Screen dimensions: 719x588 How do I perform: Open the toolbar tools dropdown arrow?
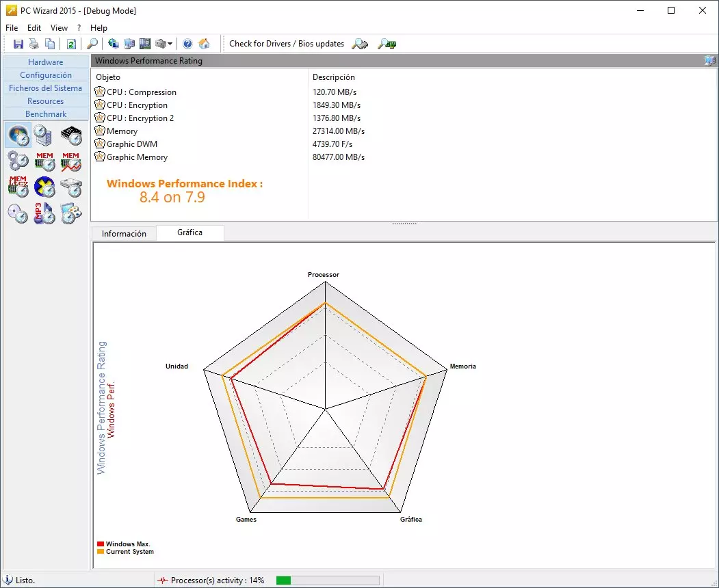tap(170, 44)
